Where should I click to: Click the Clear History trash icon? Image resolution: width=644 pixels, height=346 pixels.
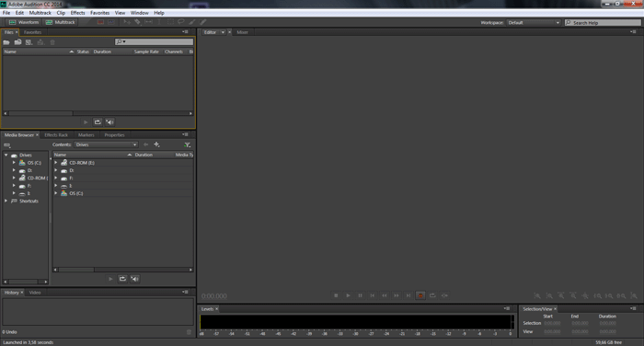click(x=189, y=332)
